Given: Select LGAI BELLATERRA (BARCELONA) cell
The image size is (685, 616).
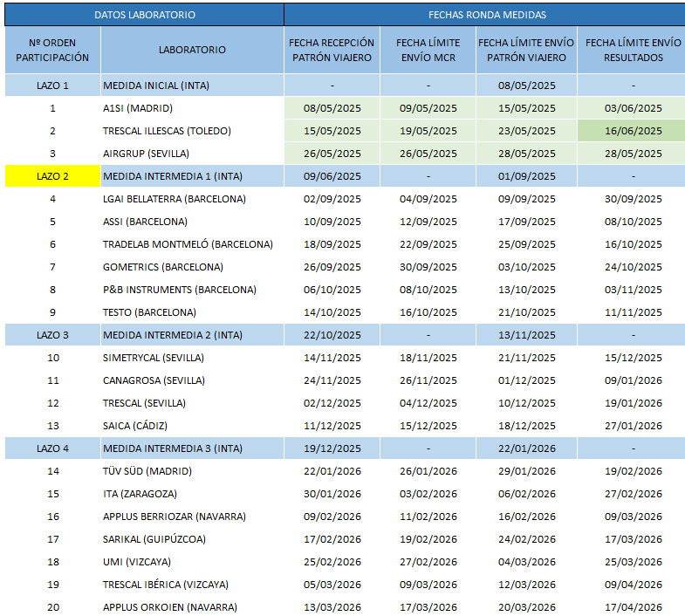Looking at the screenshot, I should (x=192, y=199).
